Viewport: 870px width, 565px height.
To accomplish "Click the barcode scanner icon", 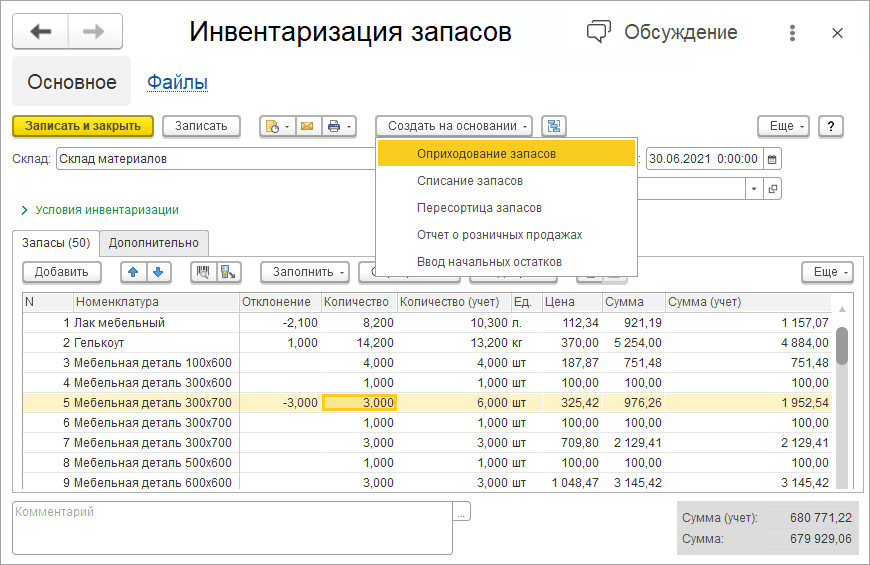I will [203, 272].
